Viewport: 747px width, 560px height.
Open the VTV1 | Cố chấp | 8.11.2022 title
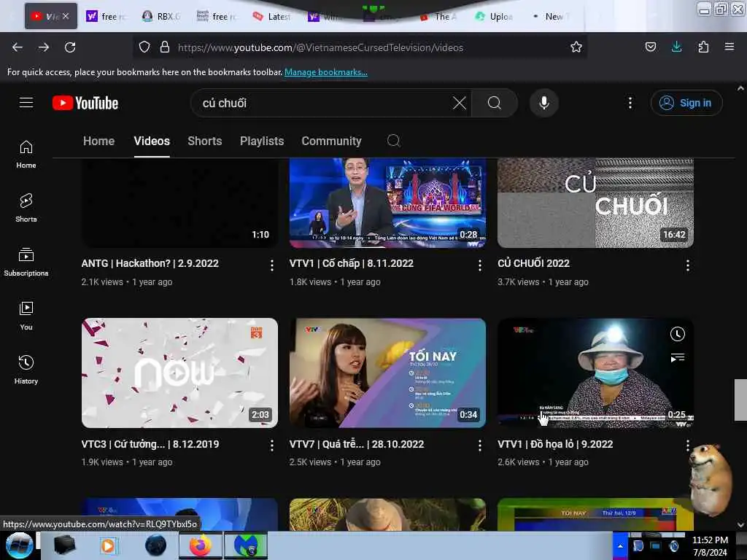(351, 263)
